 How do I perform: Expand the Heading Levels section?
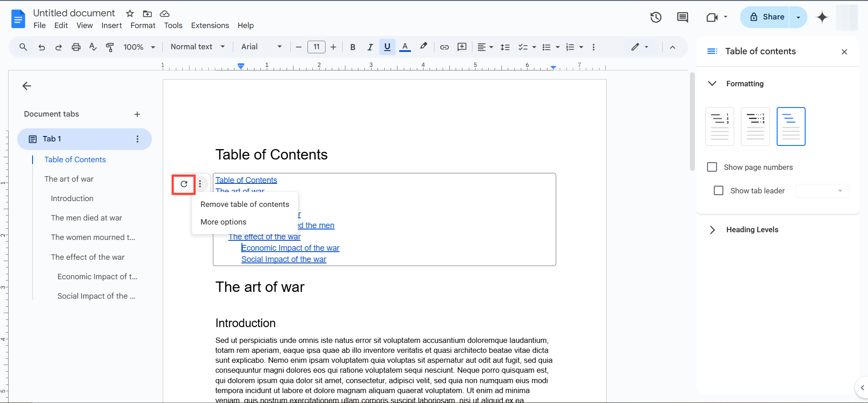(x=712, y=230)
